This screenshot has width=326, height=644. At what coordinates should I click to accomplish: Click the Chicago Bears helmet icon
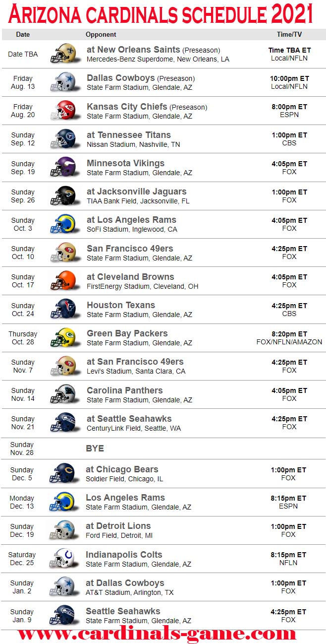coord(62,473)
